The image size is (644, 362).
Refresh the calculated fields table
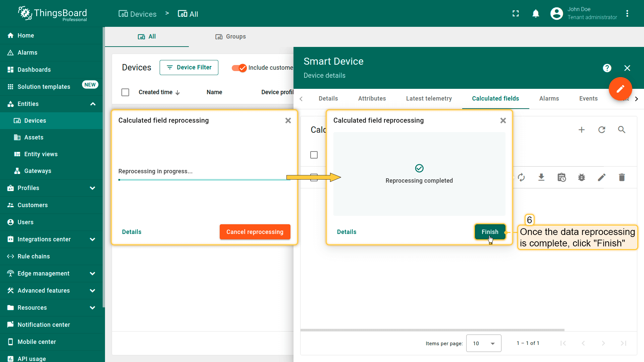click(x=602, y=130)
